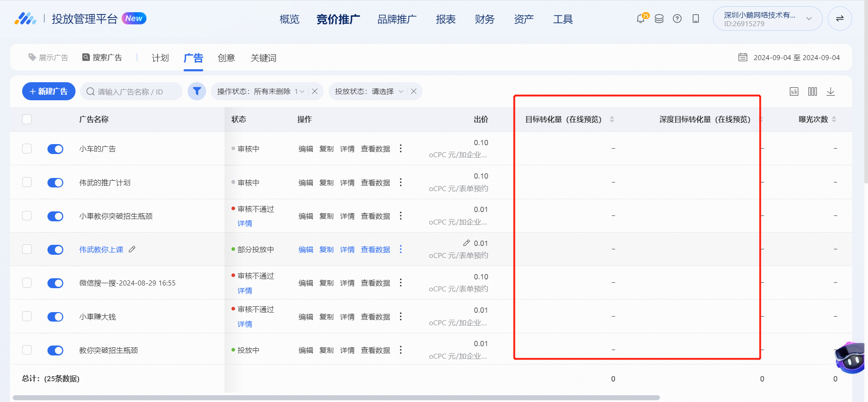Screen dimensions: 868x402
Task: Tick the select-all header checkbox
Action: point(27,119)
